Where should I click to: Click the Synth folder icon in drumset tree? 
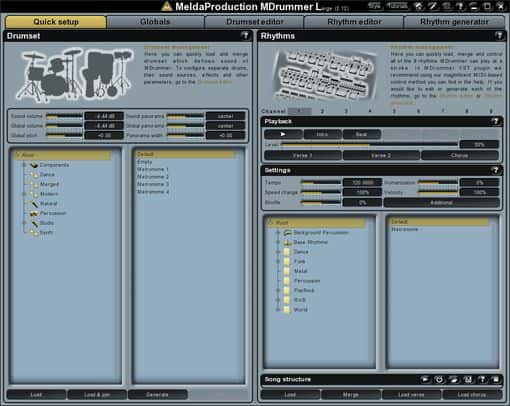pos(34,233)
